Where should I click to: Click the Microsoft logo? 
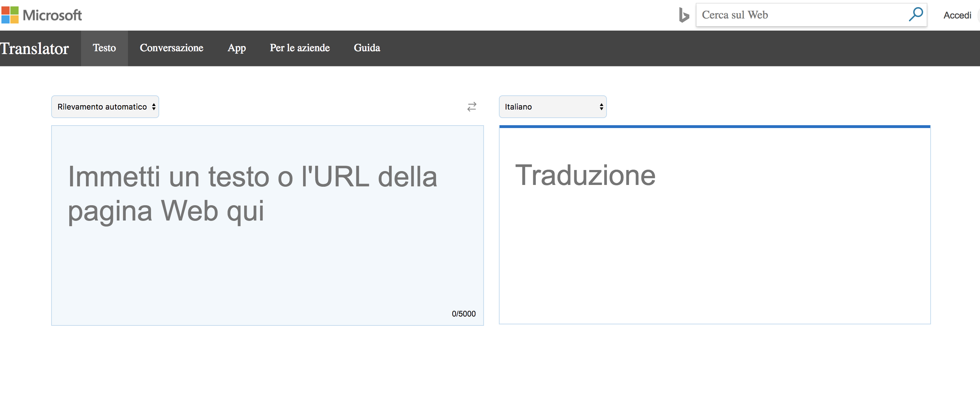[42, 15]
